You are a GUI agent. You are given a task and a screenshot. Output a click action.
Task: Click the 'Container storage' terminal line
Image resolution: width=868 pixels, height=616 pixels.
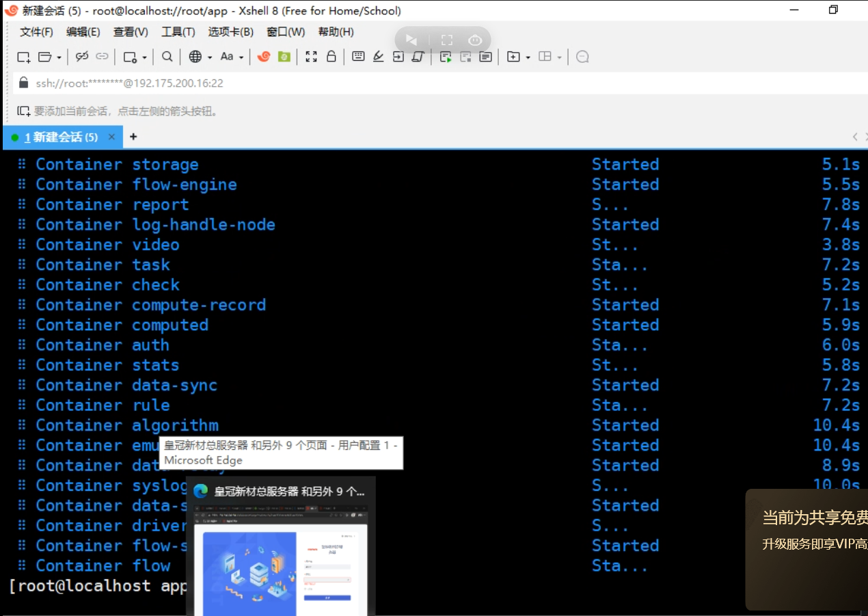click(117, 164)
